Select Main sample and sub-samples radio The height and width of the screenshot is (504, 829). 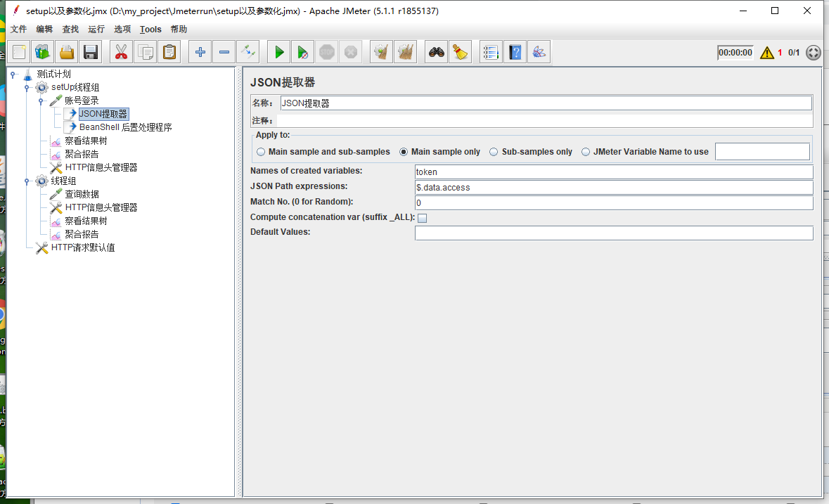click(x=261, y=152)
